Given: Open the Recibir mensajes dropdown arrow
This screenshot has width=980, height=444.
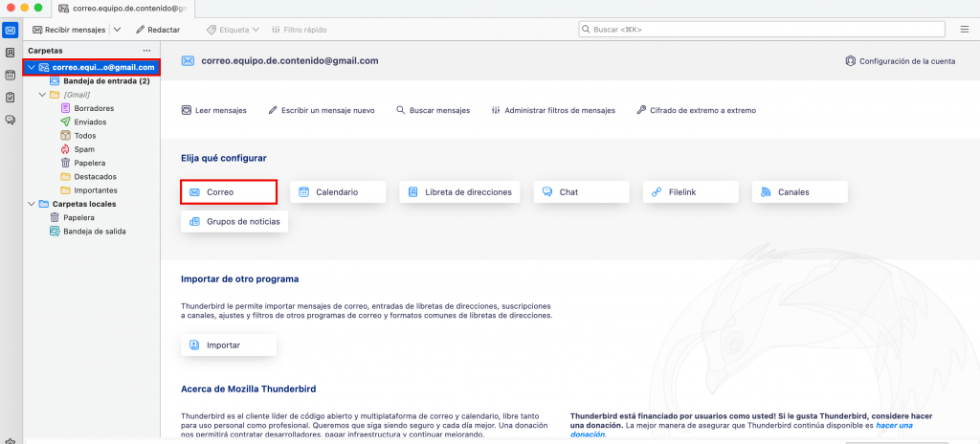Looking at the screenshot, I should pos(118,30).
